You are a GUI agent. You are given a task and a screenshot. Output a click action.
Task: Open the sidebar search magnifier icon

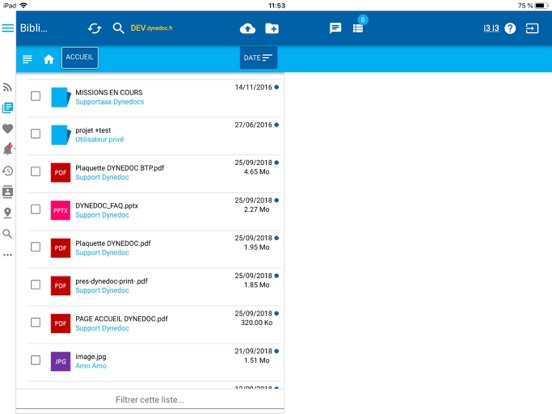[7, 234]
